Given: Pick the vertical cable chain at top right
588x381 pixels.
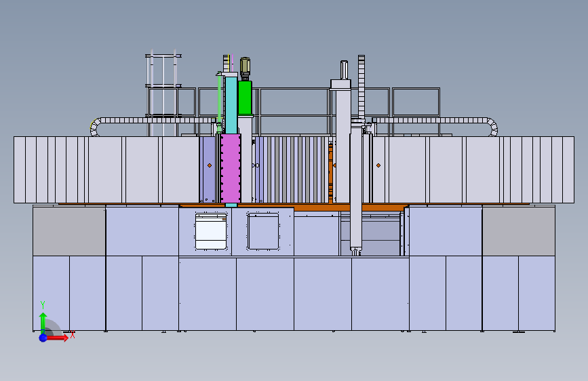Looking at the screenshot, I should click(x=361, y=87).
